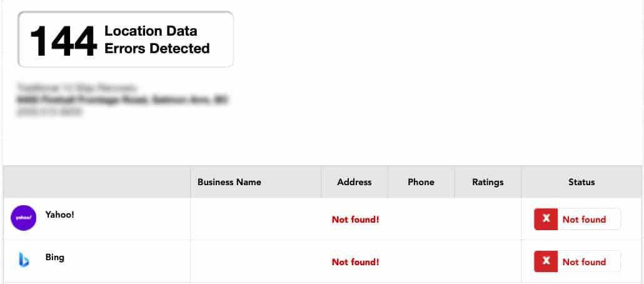The height and width of the screenshot is (284, 644).
Task: Click the red X icon in Yahoo! row
Action: [546, 219]
